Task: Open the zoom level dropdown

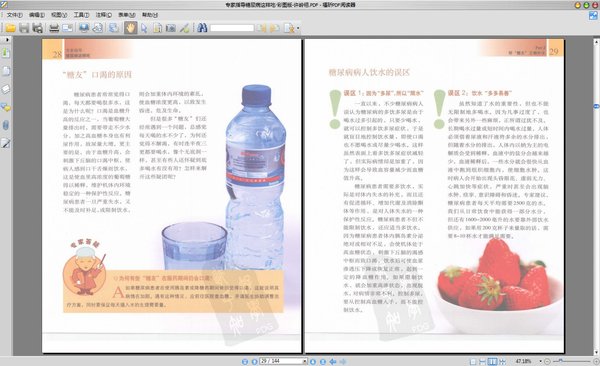Action: (541, 361)
